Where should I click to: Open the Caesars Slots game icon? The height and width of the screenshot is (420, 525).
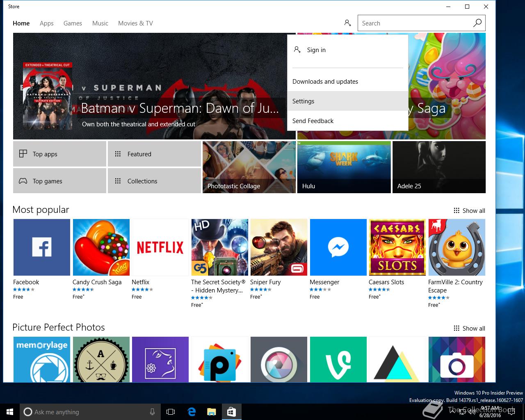tap(397, 247)
